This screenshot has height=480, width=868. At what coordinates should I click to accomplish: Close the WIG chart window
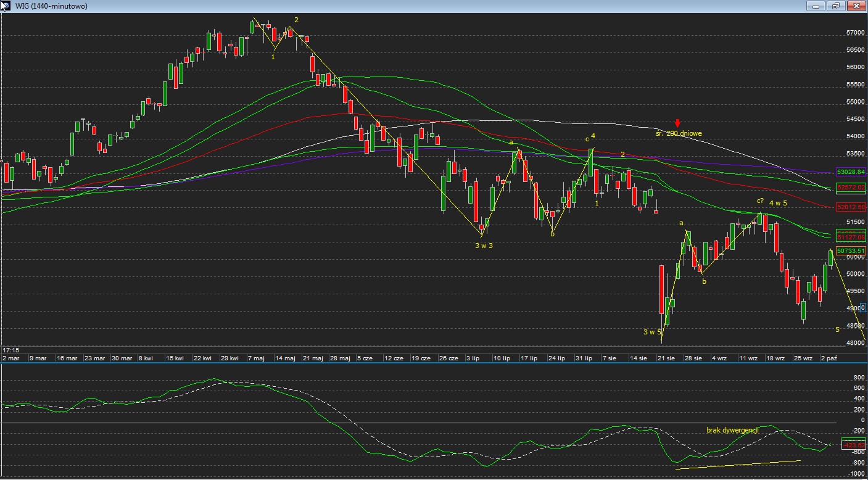pos(856,6)
